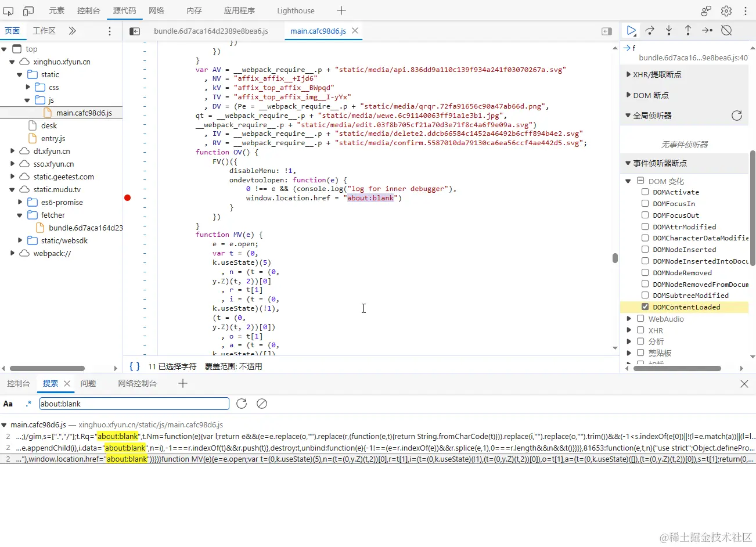Toggle match case in search
This screenshot has width=756, height=547.
[x=8, y=404]
